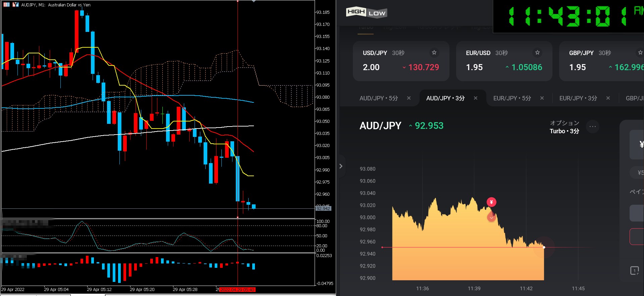644x296 pixels.
Task: Open the USD/JPY 30秒 asset card
Action: click(401, 61)
